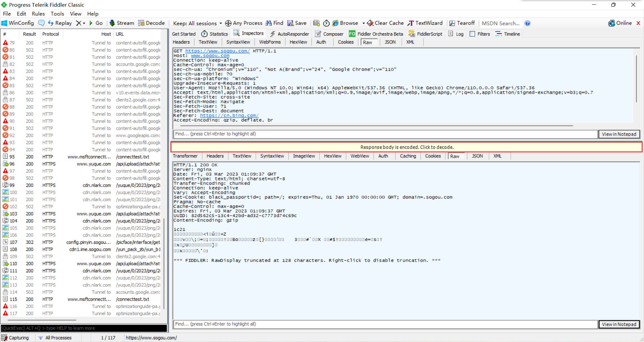Viewport: 644px width, 342px height.
Task: Open the Tools menu
Action: click(57, 14)
